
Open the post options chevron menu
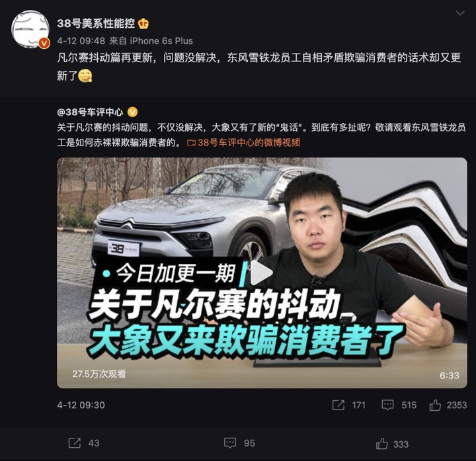point(460,13)
